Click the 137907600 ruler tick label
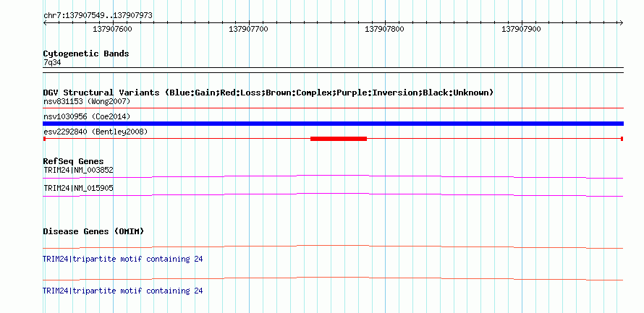Image resolution: width=644 pixels, height=313 pixels. pyautogui.click(x=112, y=29)
